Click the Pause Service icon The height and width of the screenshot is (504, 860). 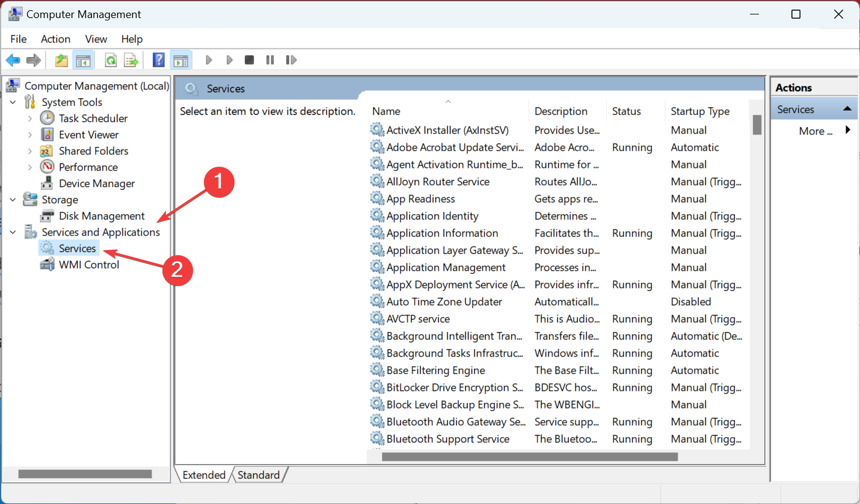coord(270,60)
